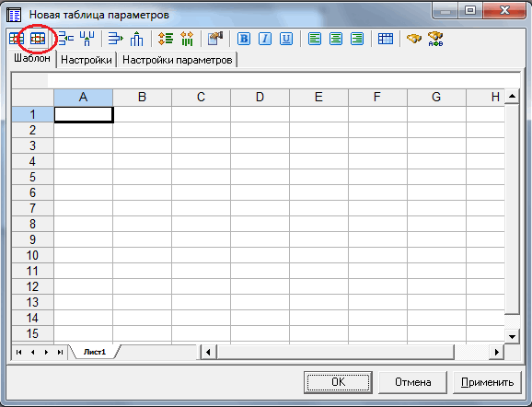Open the Настройки tab
Screen dimensions: 532x407
87,60
